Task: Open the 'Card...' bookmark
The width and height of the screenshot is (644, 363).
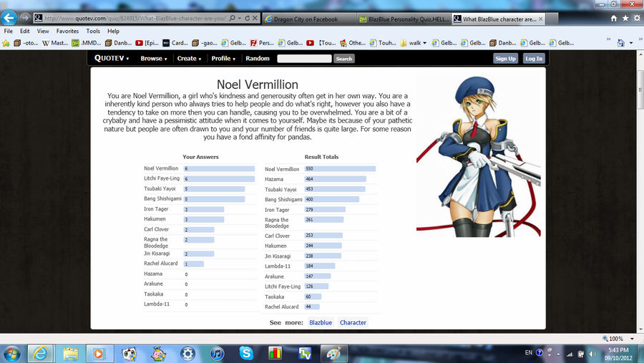Action: tap(175, 43)
